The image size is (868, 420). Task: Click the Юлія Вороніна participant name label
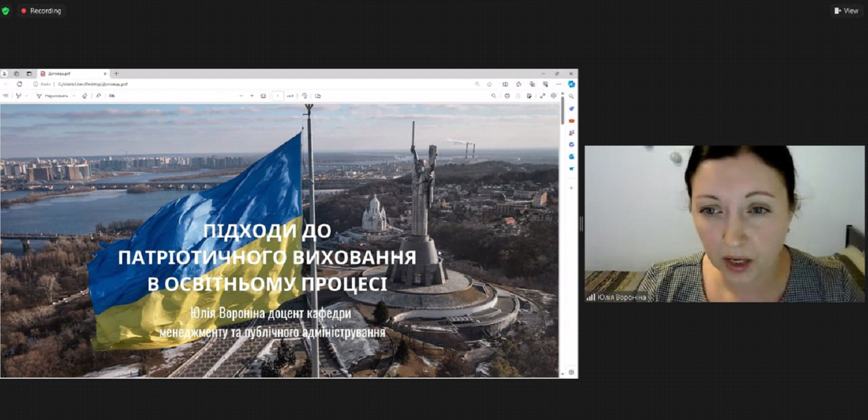click(x=622, y=297)
